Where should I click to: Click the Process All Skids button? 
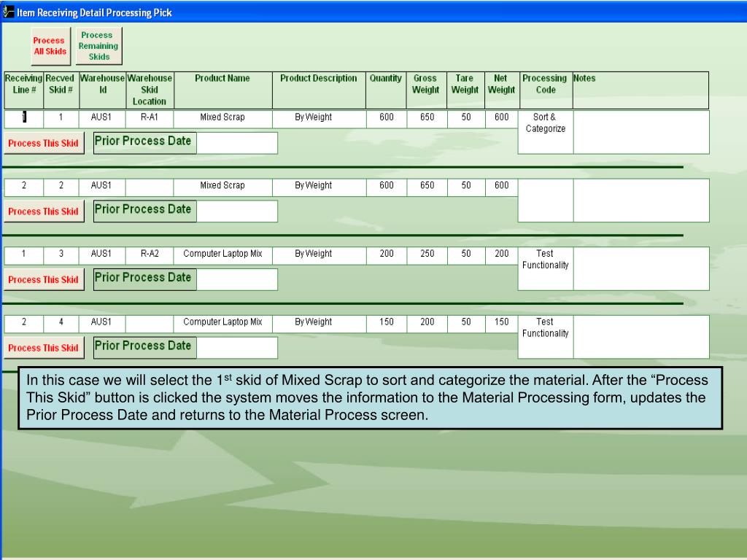click(x=50, y=46)
